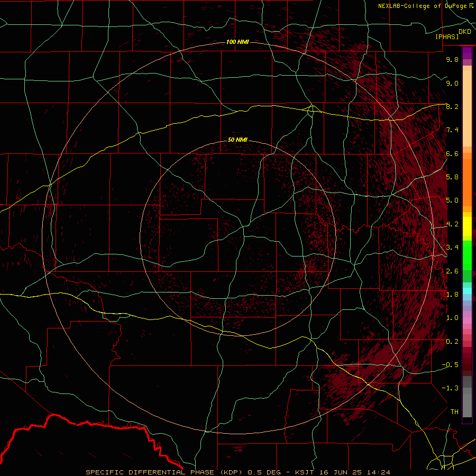
Task: Click the bright orange segment of color bar
Action: tap(467, 183)
